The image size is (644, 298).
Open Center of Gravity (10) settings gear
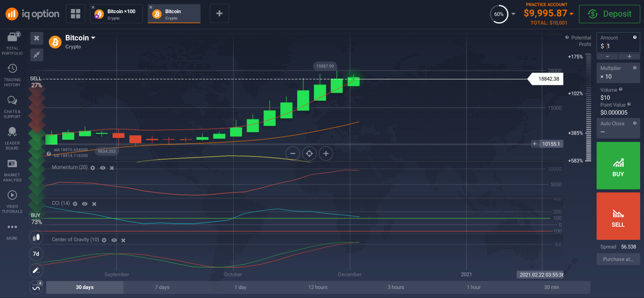coord(104,240)
